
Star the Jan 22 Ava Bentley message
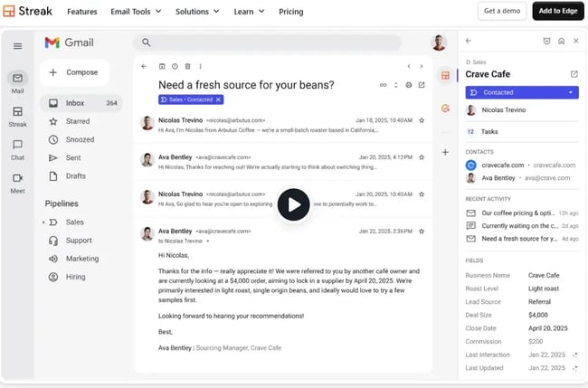click(x=422, y=231)
